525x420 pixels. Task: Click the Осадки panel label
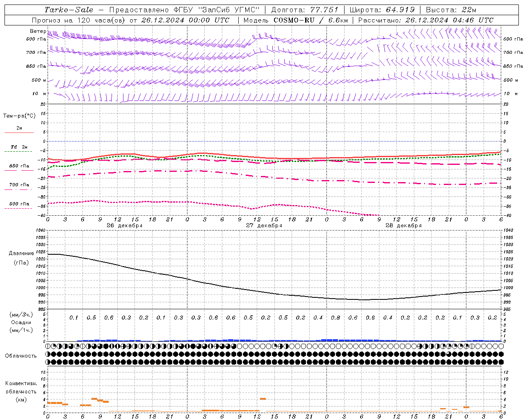21,322
